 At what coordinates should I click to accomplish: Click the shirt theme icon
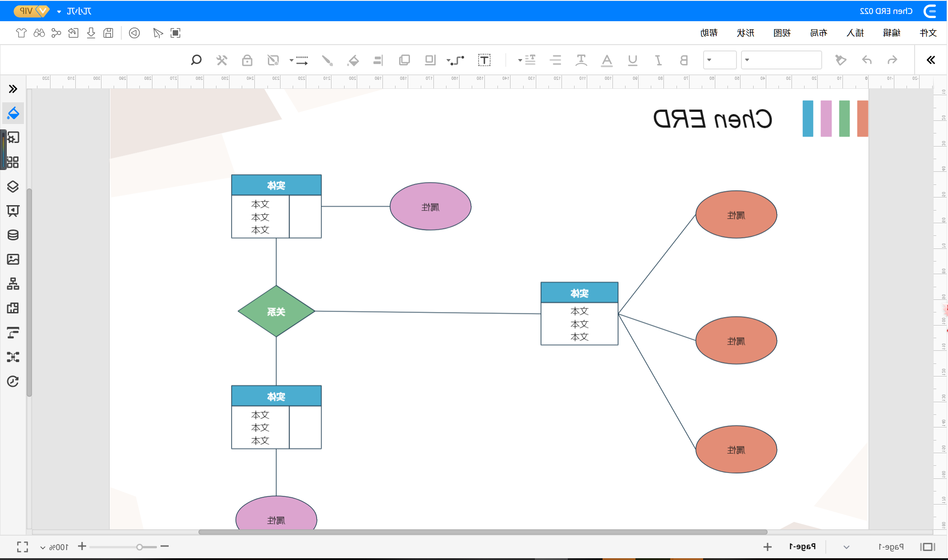(x=22, y=33)
